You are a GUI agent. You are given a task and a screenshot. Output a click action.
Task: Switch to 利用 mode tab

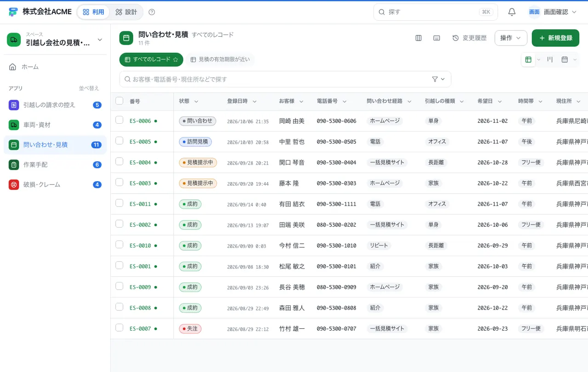pos(94,12)
